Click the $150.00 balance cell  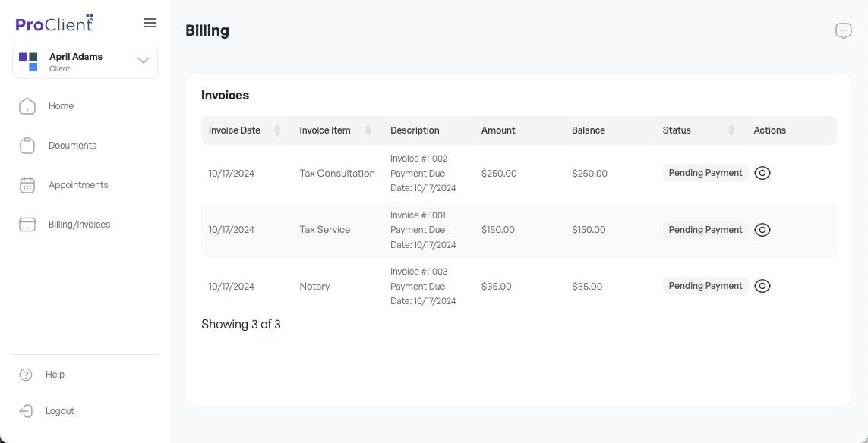point(589,230)
